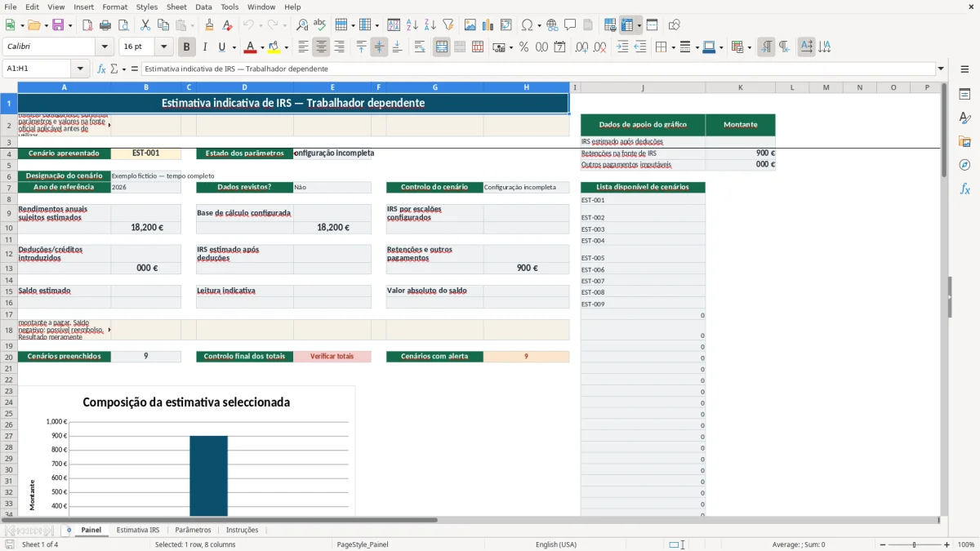Run the spelling check
The image size is (980, 551).
point(320,25)
